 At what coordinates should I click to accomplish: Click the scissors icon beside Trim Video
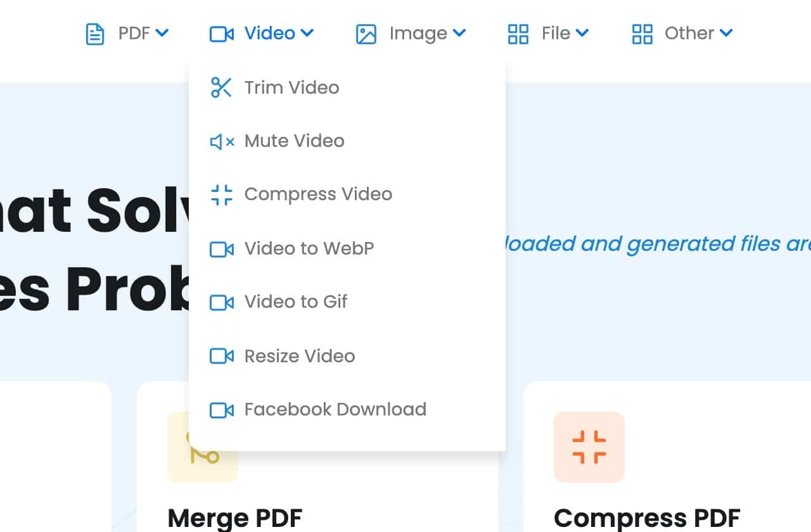[x=221, y=87]
